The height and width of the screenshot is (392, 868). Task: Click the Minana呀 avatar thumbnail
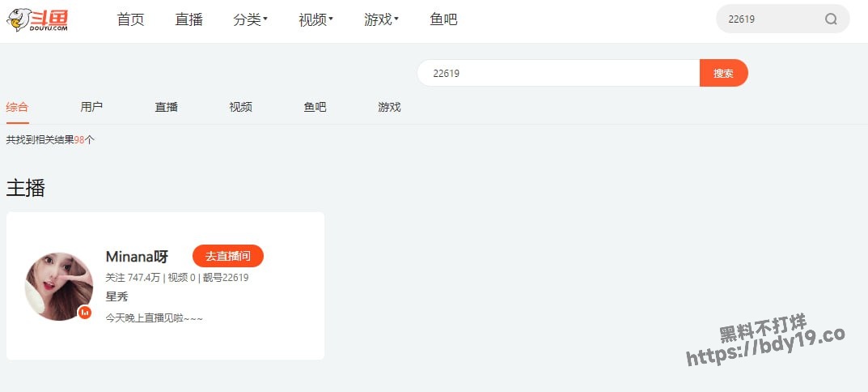59,286
